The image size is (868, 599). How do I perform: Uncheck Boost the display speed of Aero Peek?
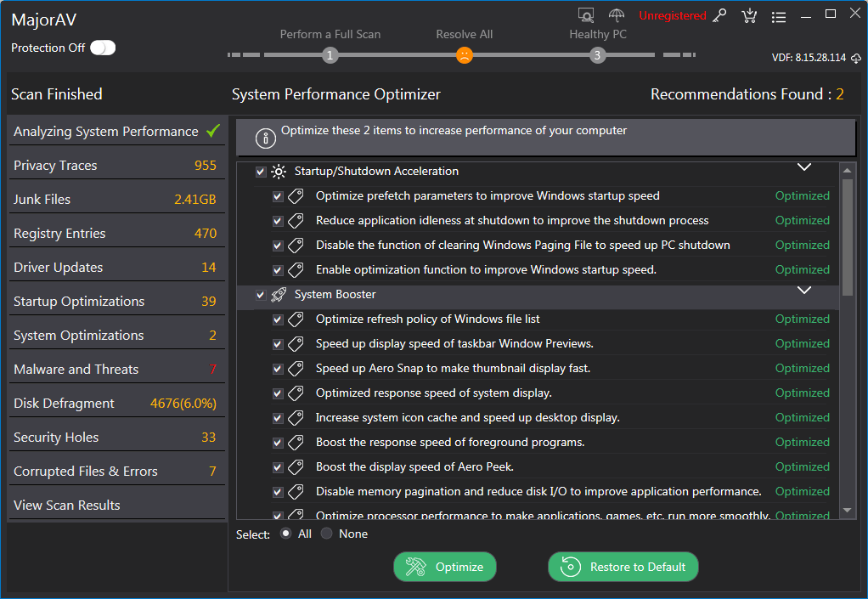click(x=278, y=467)
